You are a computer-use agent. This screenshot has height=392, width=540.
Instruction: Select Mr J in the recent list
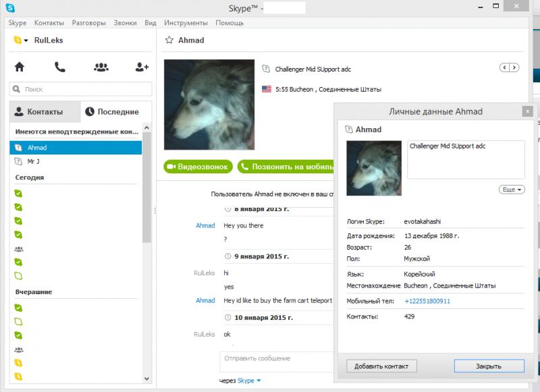tap(76, 161)
